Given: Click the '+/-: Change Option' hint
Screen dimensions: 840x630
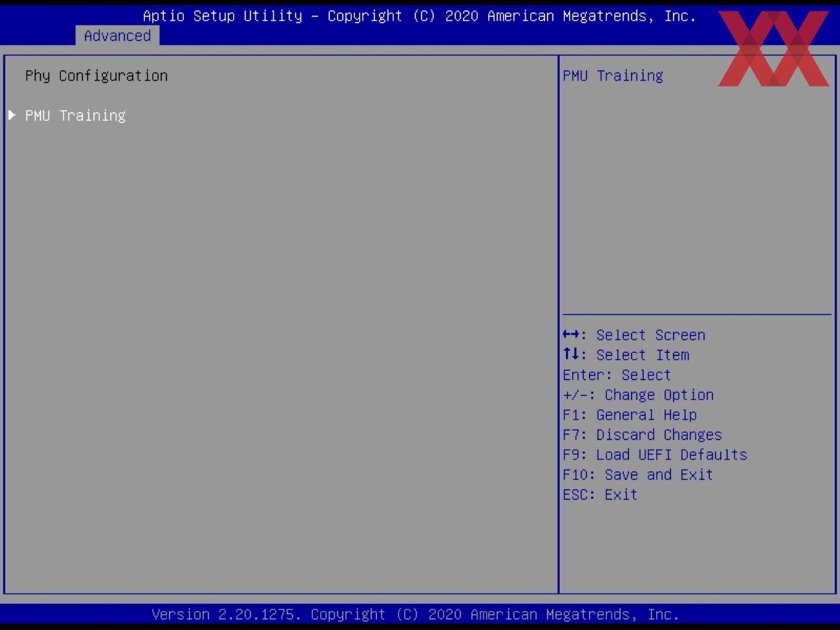Looking at the screenshot, I should tap(638, 395).
